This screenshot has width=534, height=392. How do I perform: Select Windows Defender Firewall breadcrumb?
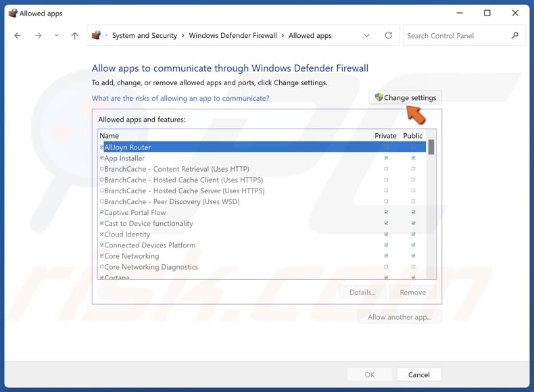click(233, 36)
